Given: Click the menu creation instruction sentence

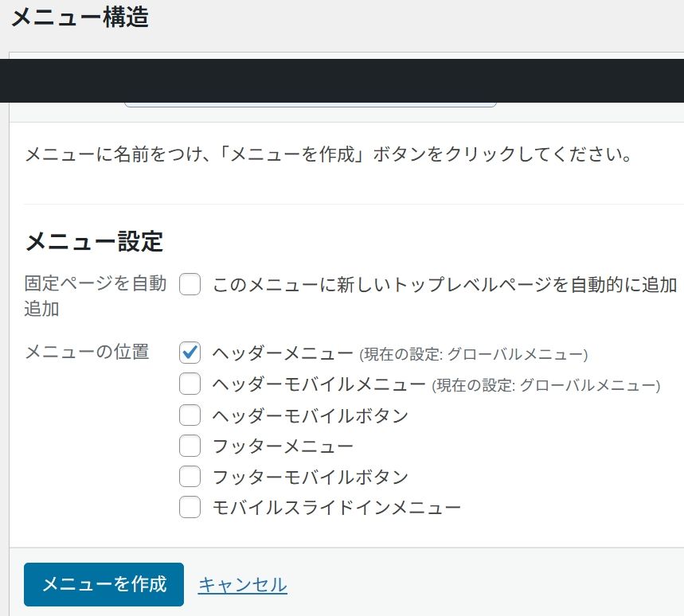Looking at the screenshot, I should [329, 154].
